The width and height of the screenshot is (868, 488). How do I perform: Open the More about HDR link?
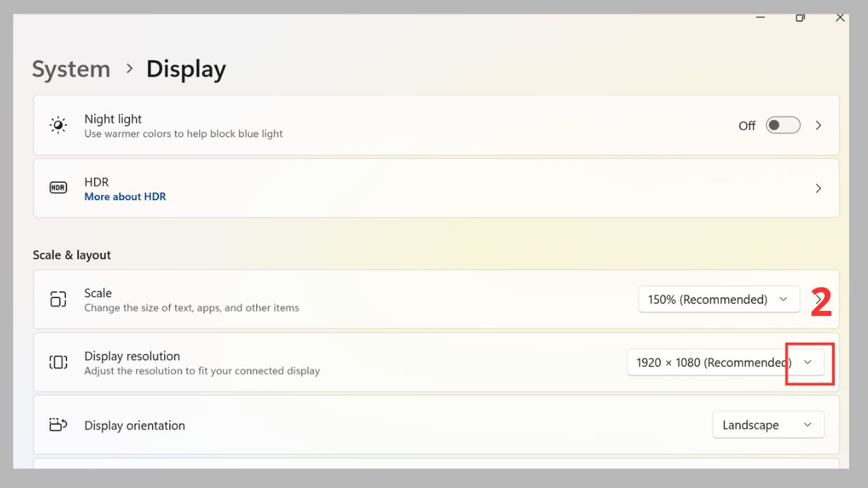125,197
